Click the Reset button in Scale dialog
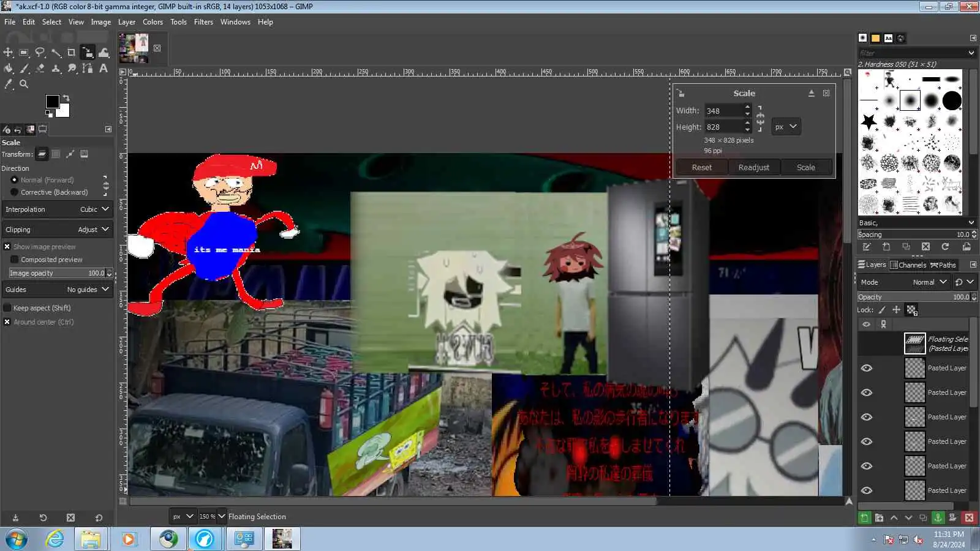 tap(702, 168)
